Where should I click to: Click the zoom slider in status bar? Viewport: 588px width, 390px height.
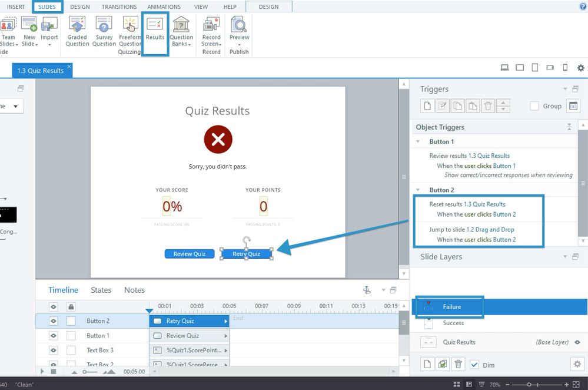[529, 385]
